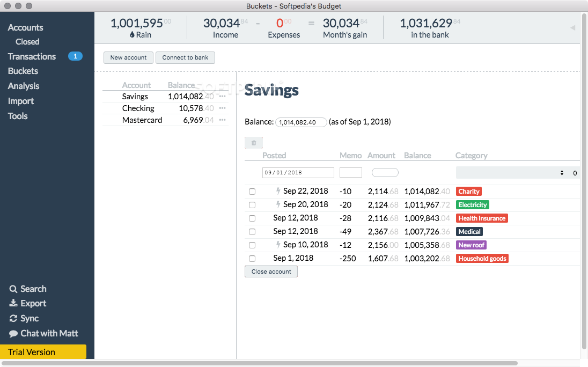This screenshot has width=588, height=367.
Task: Go to Transactions in sidebar
Action: [x=32, y=56]
